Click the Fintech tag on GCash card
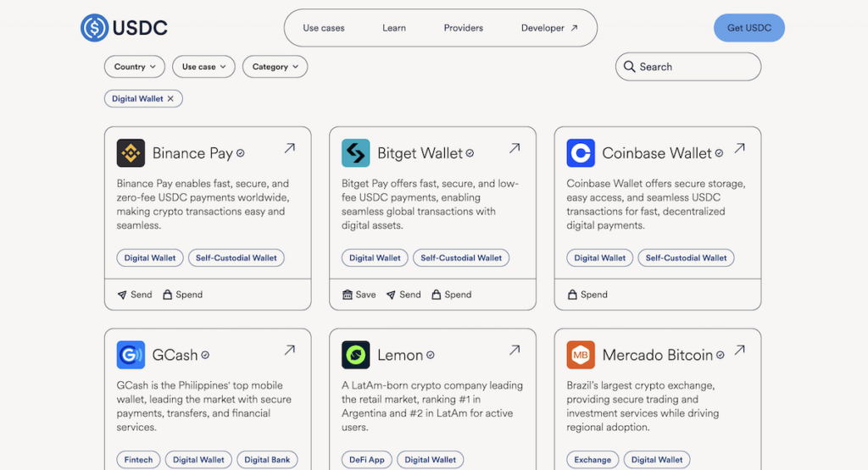This screenshot has width=868, height=470. tap(138, 460)
